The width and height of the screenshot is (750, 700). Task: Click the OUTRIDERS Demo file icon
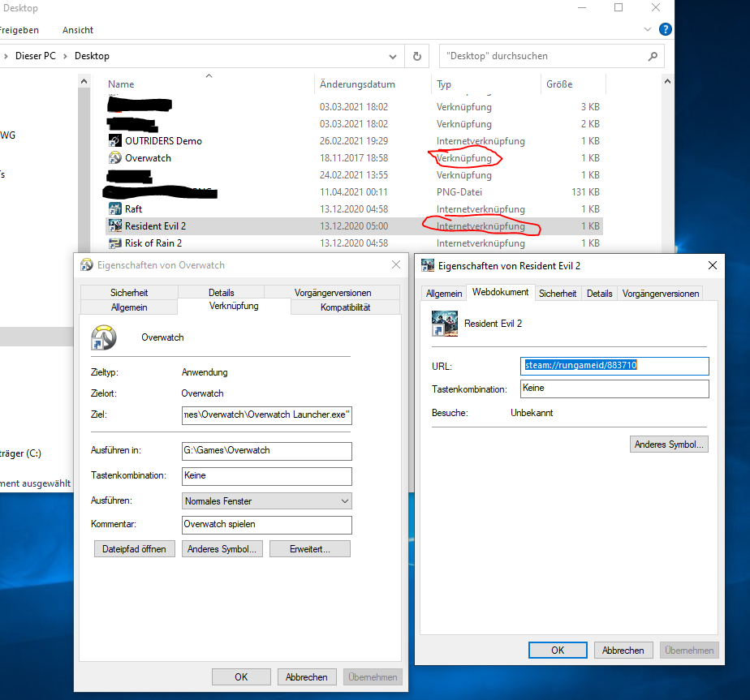(114, 140)
